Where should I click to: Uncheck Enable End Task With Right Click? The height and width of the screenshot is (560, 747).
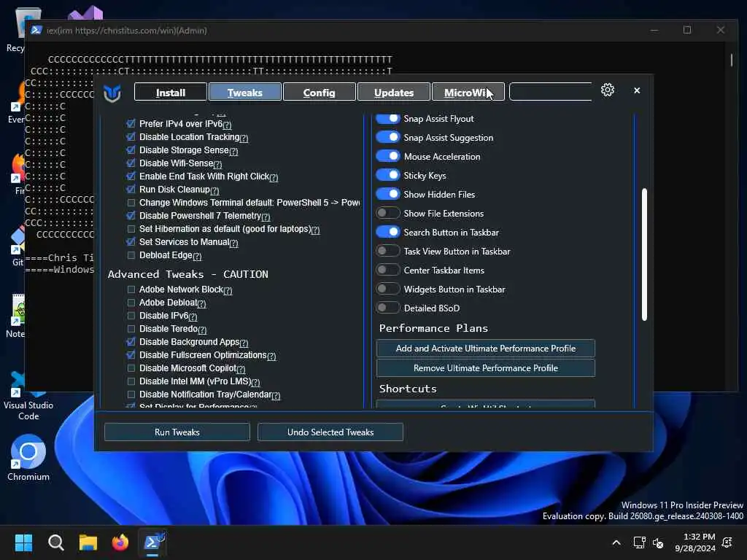pyautogui.click(x=131, y=176)
